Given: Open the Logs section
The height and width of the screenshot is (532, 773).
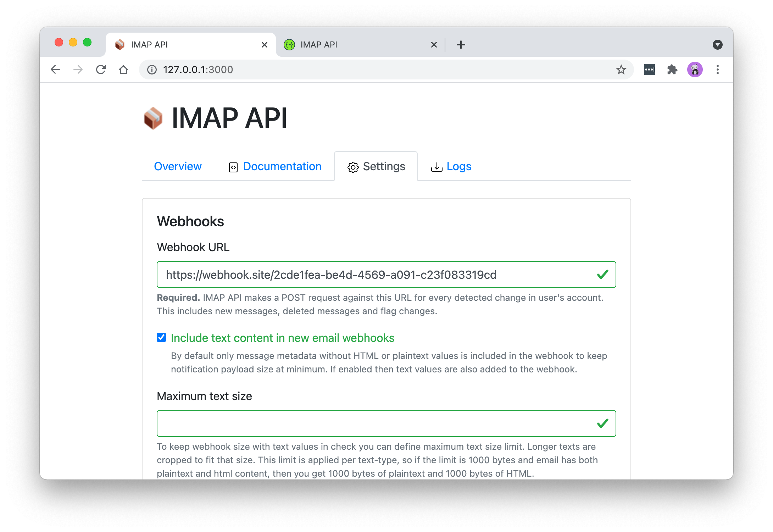Looking at the screenshot, I should 459,167.
